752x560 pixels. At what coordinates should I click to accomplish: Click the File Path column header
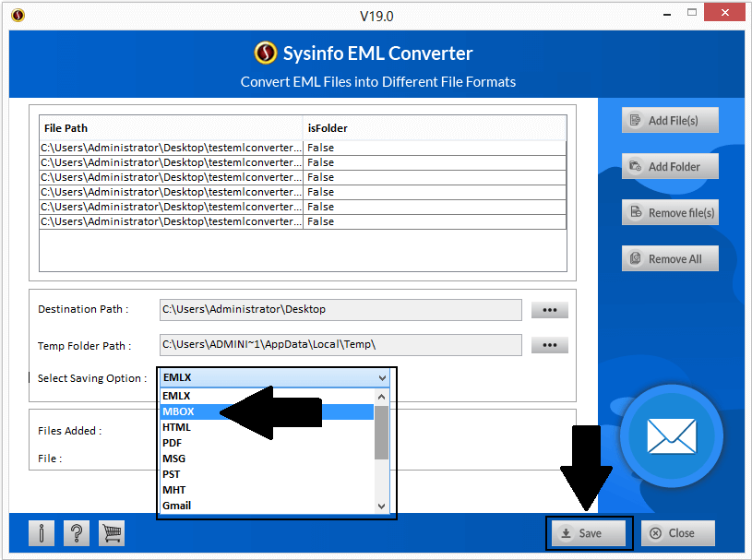point(172,128)
